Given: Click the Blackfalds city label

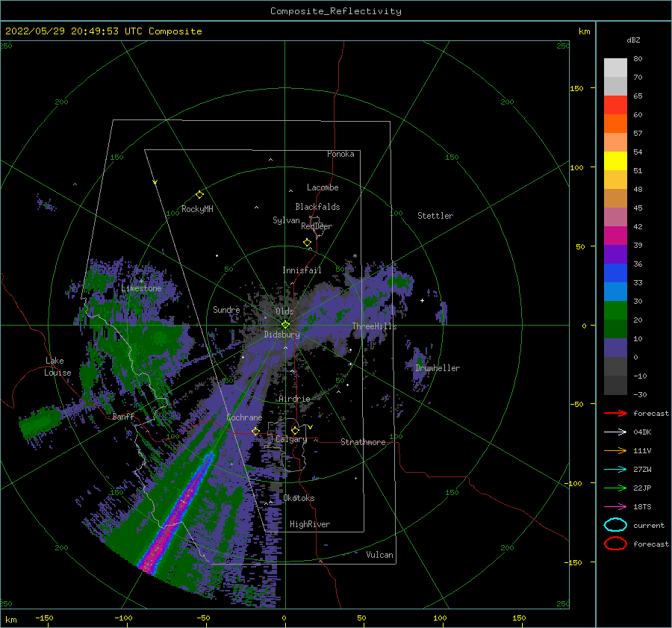Looking at the screenshot, I should click(317, 207).
